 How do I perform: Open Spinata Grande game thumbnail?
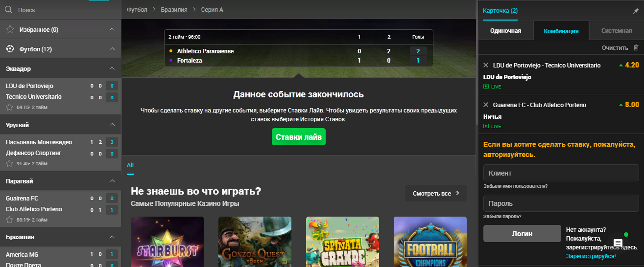coord(342,242)
